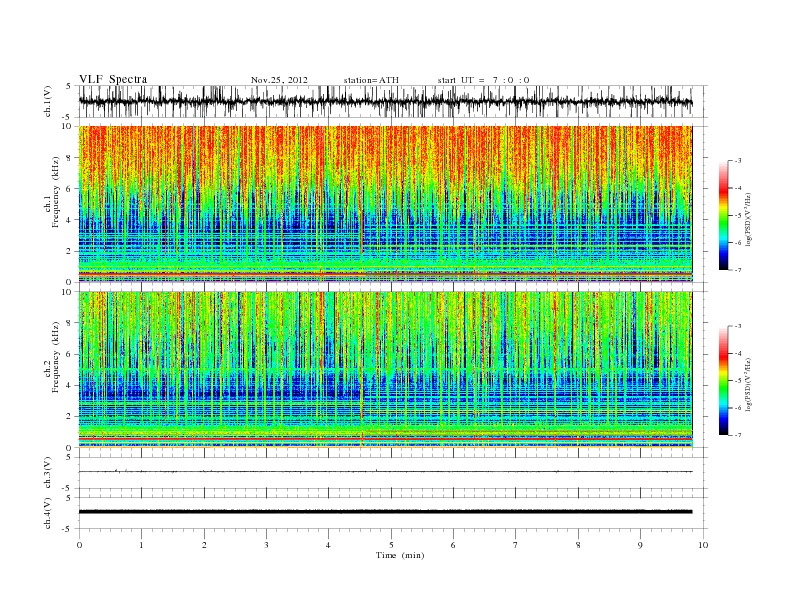Click the 8 kHz tick on ch.2 spectrogram

pyautogui.click(x=70, y=323)
